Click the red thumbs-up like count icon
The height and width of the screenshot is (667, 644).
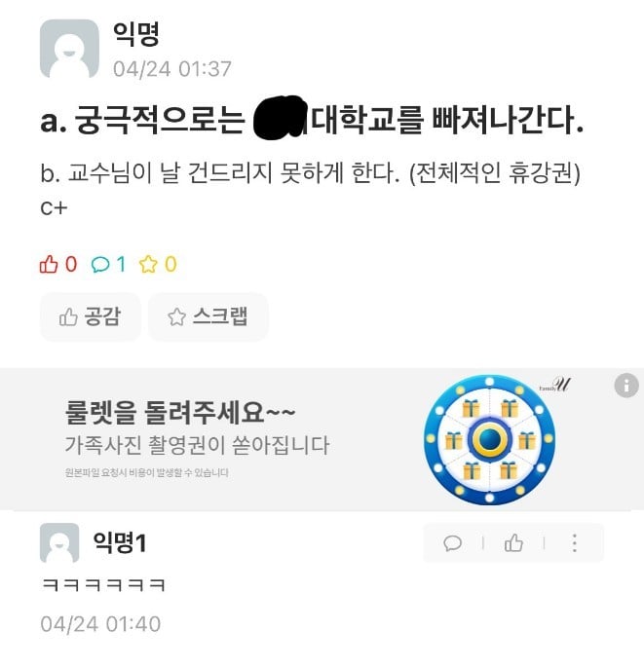pos(49,264)
